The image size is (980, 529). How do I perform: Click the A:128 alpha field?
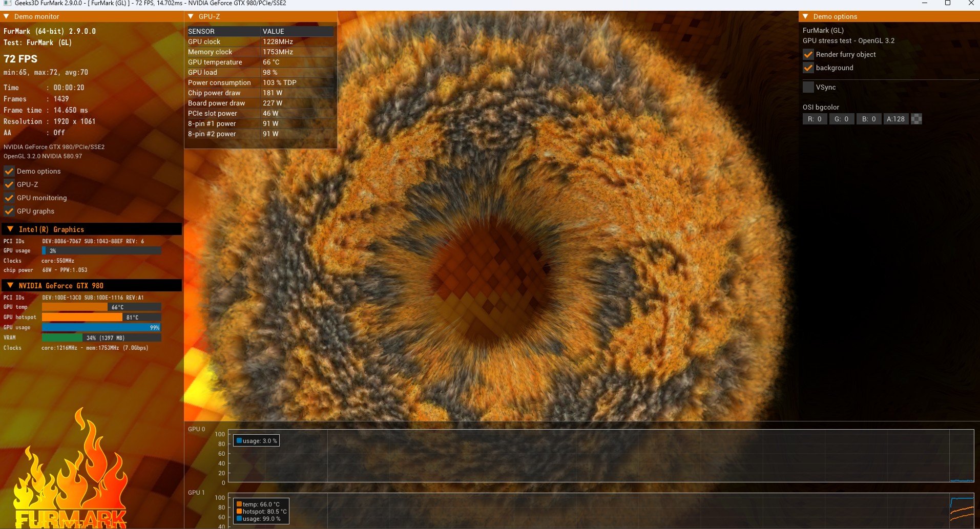[x=896, y=119]
